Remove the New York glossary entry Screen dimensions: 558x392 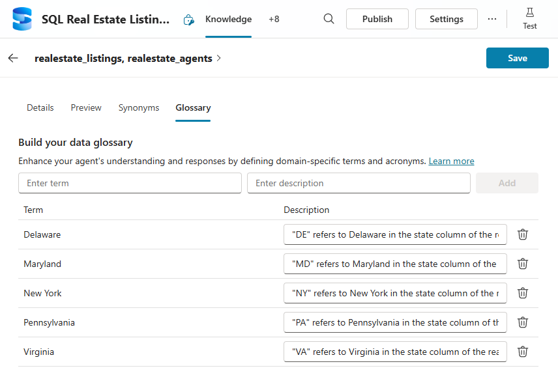[x=522, y=293]
